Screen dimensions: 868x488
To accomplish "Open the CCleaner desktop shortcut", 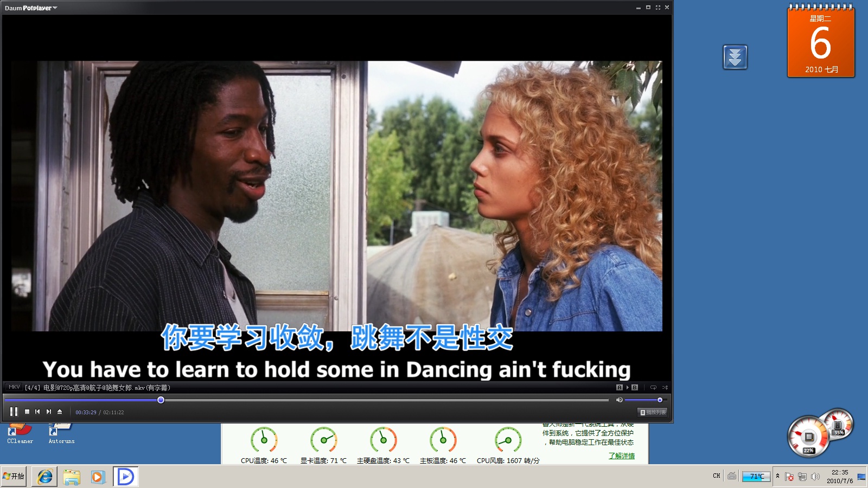I will [x=20, y=434].
